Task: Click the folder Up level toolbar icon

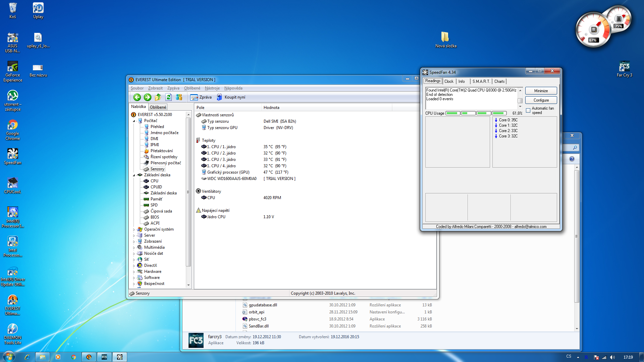Action: click(158, 97)
